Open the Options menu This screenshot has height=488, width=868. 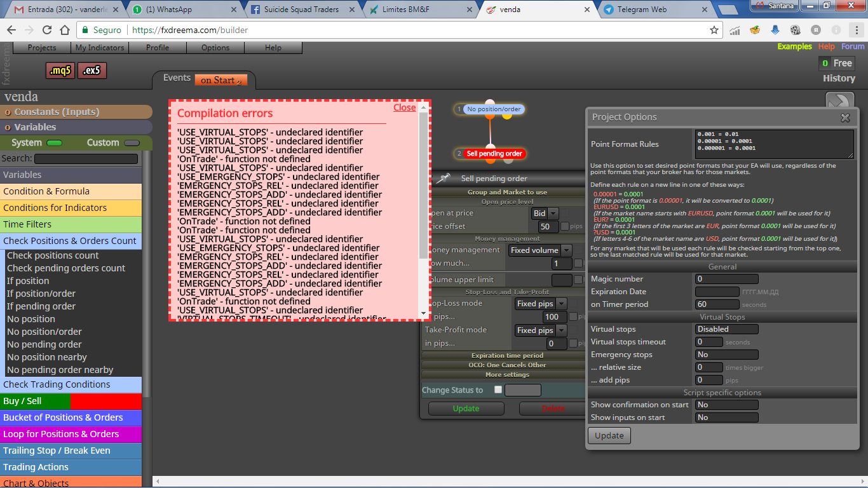click(x=215, y=48)
